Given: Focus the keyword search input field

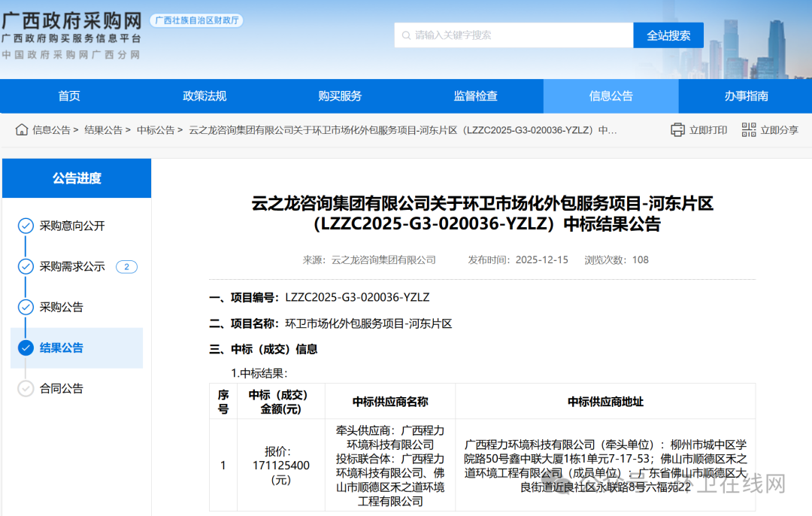Looking at the screenshot, I should pyautogui.click(x=514, y=35).
